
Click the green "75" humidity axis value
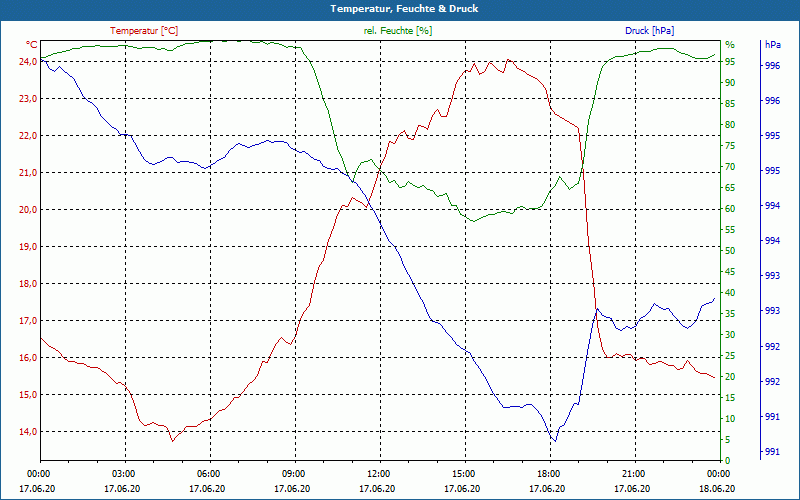[730, 146]
